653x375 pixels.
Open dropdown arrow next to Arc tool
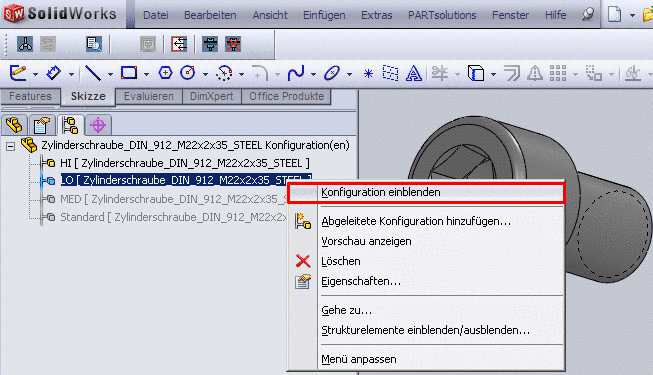(242, 75)
